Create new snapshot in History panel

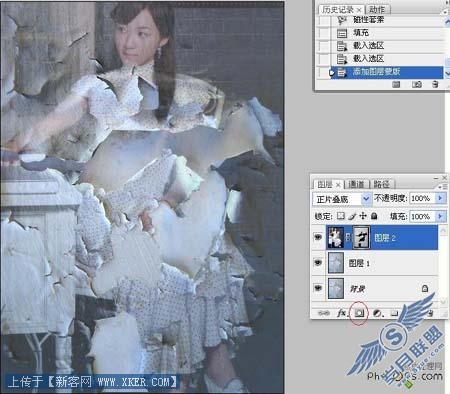(x=417, y=84)
